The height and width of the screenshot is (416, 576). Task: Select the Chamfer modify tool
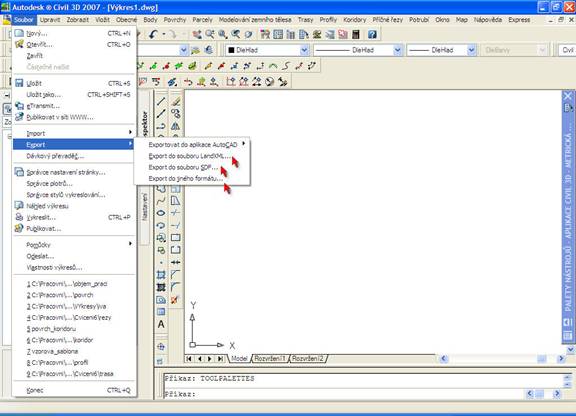tap(176, 275)
